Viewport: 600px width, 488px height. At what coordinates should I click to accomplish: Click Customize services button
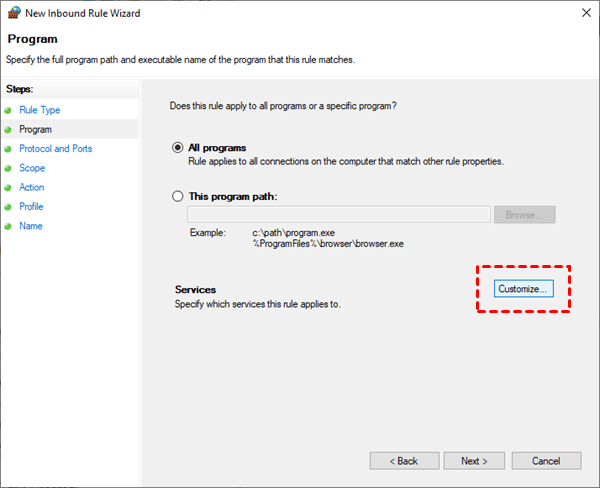[523, 289]
